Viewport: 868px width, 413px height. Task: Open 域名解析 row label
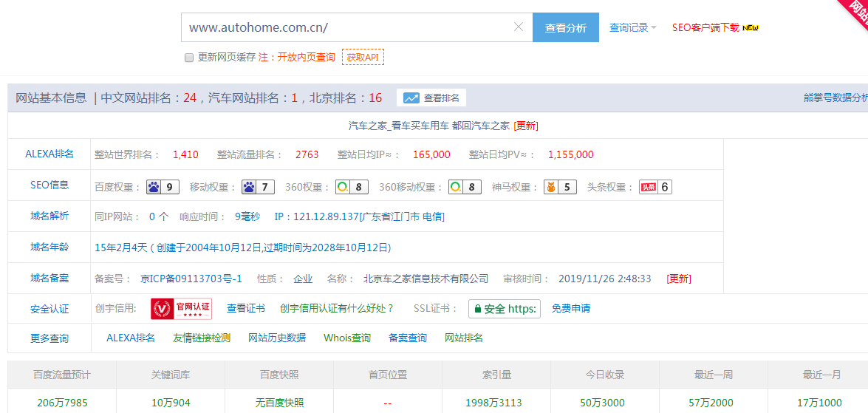coord(49,216)
